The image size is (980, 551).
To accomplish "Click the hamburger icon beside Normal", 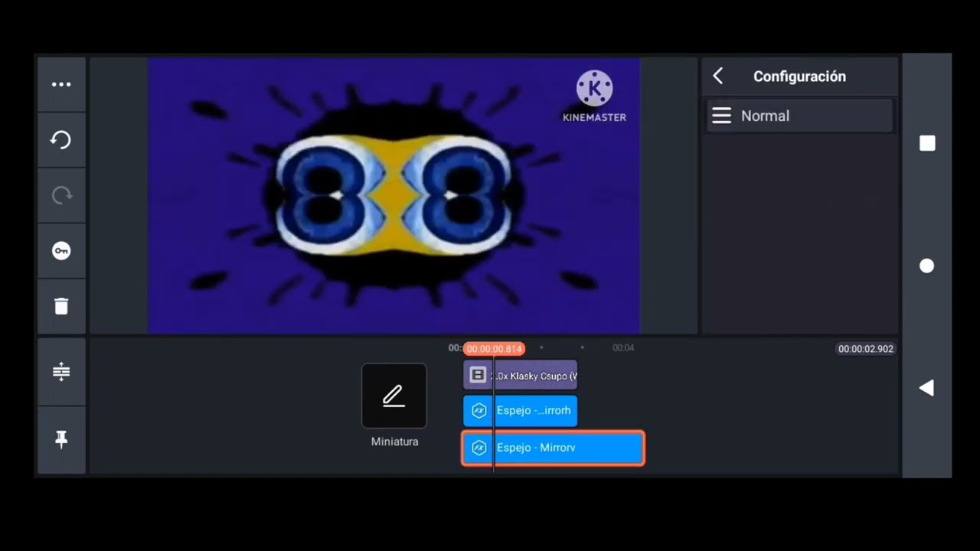I will 721,116.
